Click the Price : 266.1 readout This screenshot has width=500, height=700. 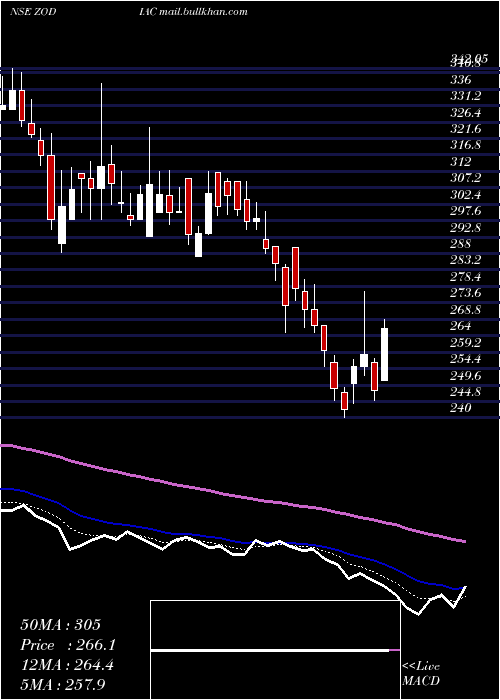[x=68, y=645]
